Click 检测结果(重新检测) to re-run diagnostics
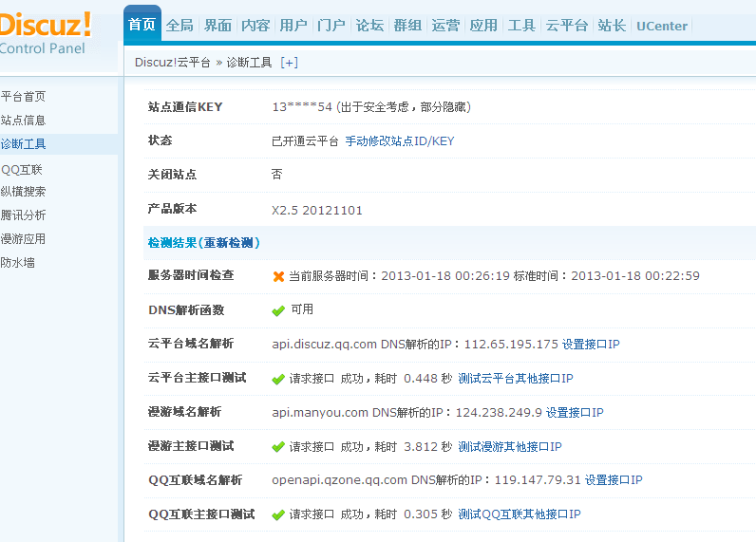The image size is (756, 542). pos(204,243)
